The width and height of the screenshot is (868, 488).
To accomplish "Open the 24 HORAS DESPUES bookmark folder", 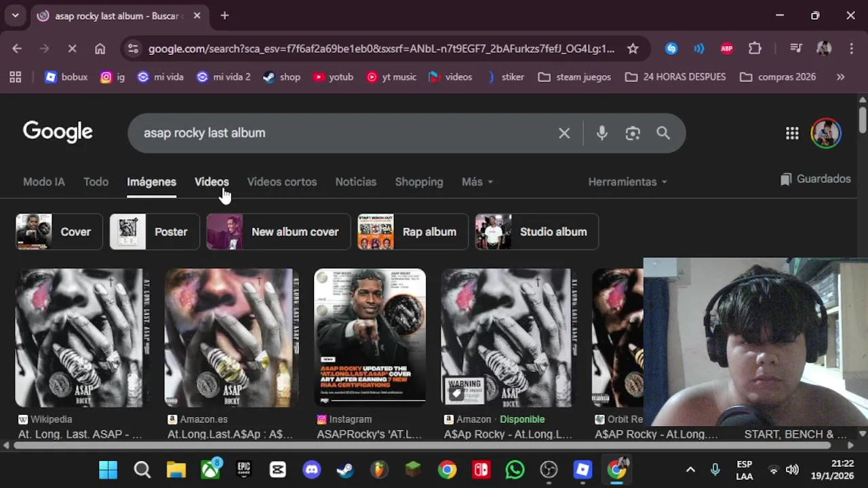I will click(675, 77).
